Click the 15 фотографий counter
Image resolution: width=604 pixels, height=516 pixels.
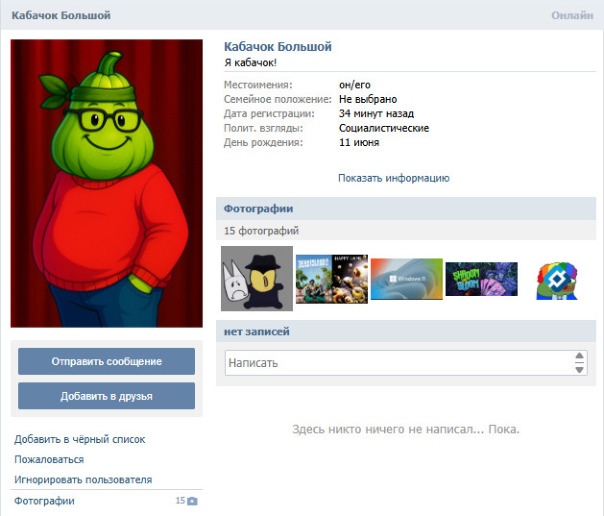click(x=261, y=231)
